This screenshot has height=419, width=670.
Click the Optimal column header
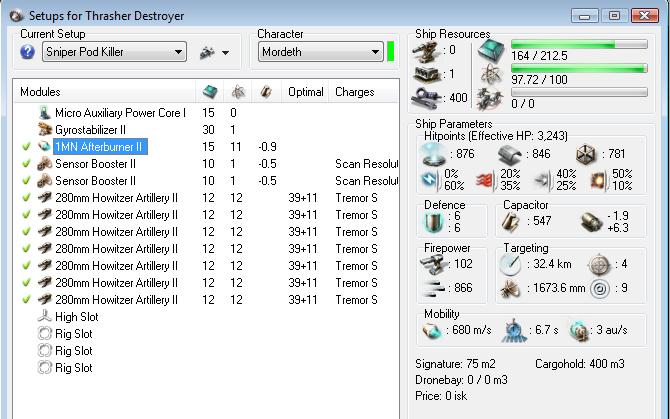pos(306,92)
